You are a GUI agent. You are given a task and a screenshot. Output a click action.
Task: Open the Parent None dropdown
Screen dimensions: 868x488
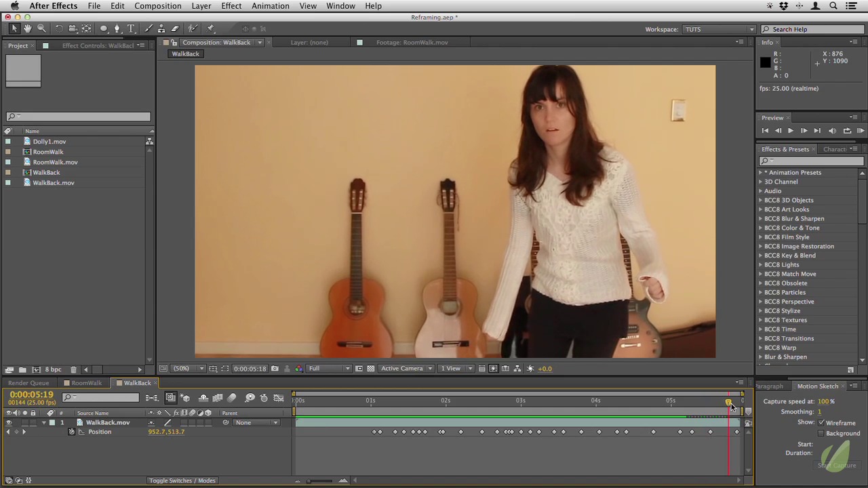click(x=256, y=422)
